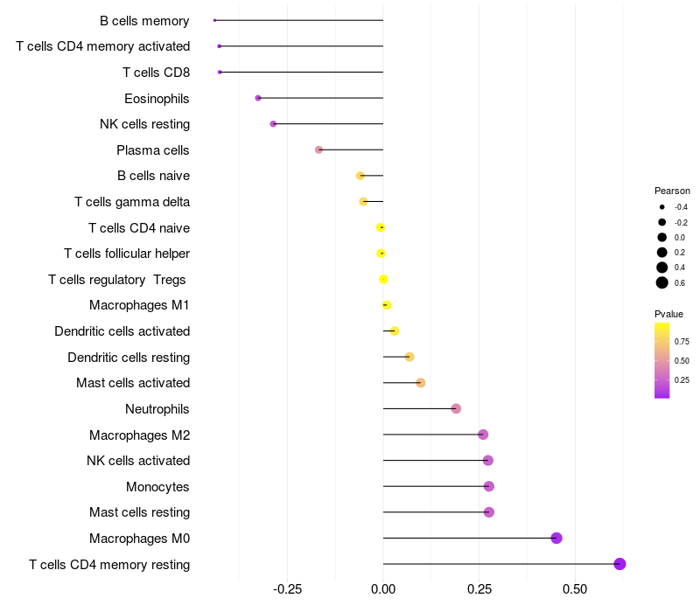Click the Dendritic cells resting dot
This screenshot has height=612, width=700.
pos(409,357)
